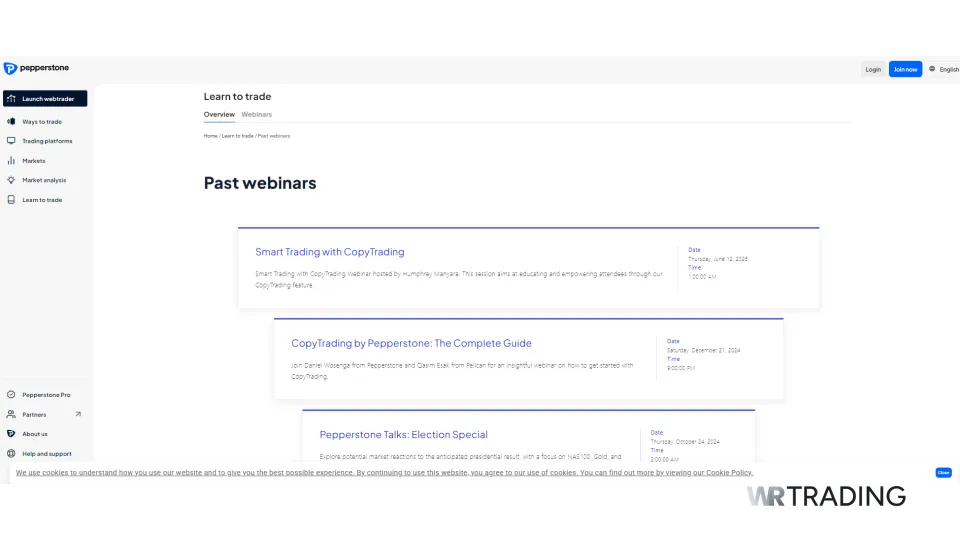Click the Pepperstone Pro badge icon

11,395
